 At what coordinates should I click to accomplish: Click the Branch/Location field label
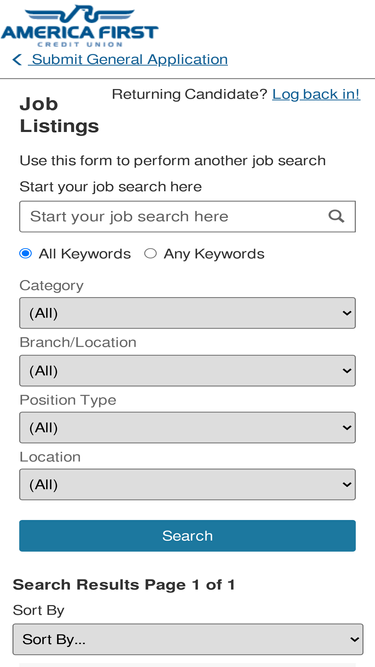[x=78, y=342]
